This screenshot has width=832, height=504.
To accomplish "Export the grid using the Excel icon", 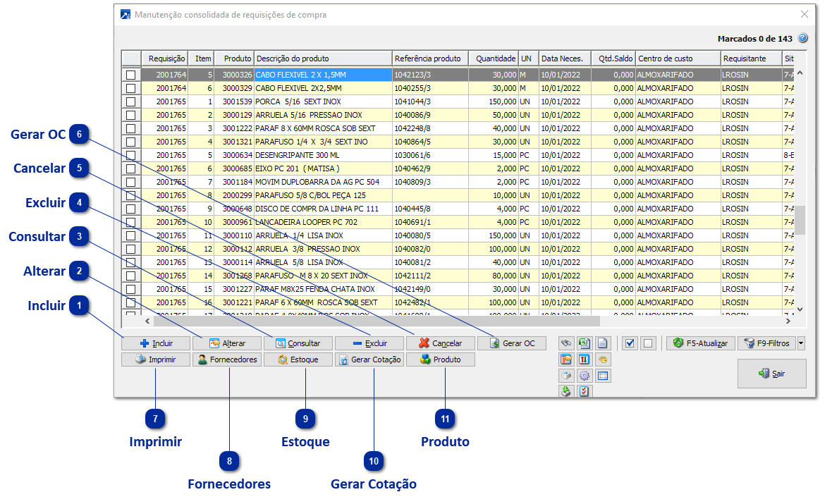I will point(584,343).
